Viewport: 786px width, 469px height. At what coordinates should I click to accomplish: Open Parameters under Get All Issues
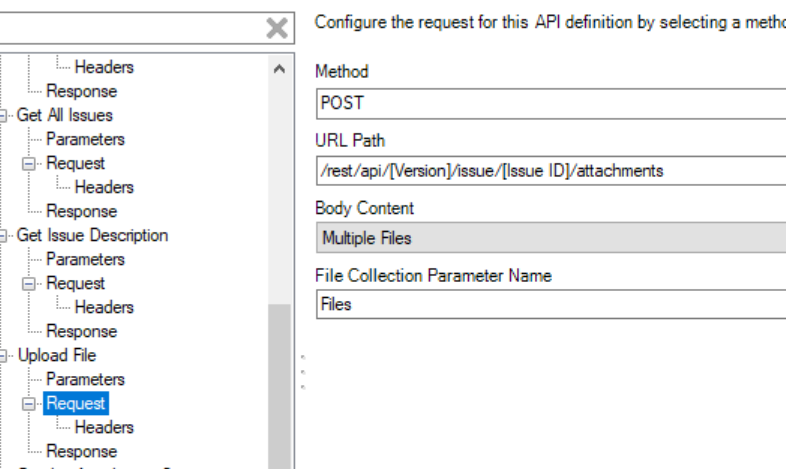point(85,139)
